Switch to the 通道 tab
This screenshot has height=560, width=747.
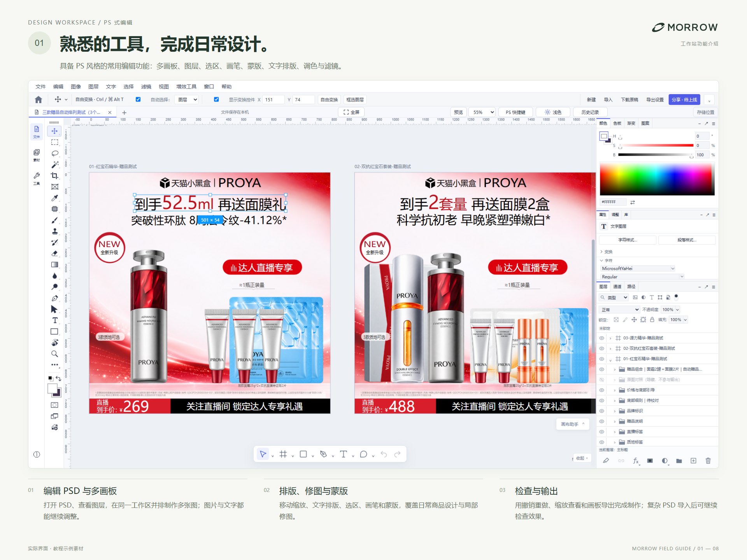coord(617,287)
